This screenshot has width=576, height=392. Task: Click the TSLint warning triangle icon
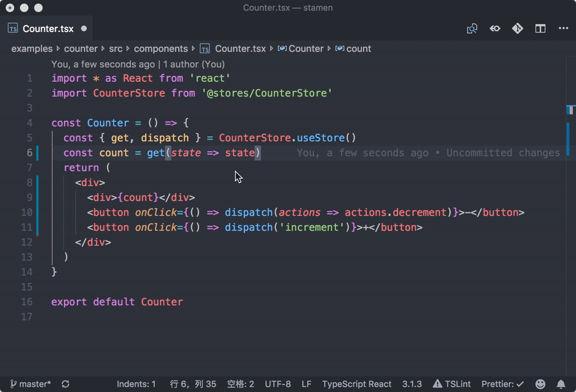pyautogui.click(x=438, y=384)
